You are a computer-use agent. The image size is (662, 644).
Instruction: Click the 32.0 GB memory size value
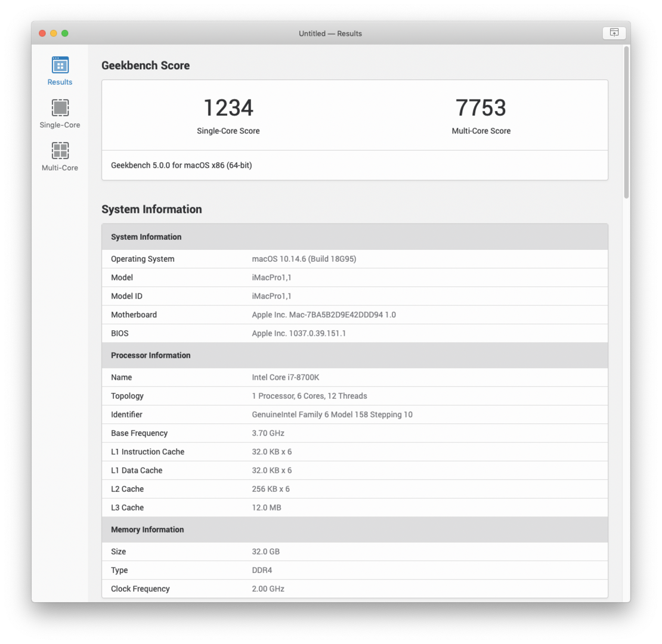pos(265,552)
